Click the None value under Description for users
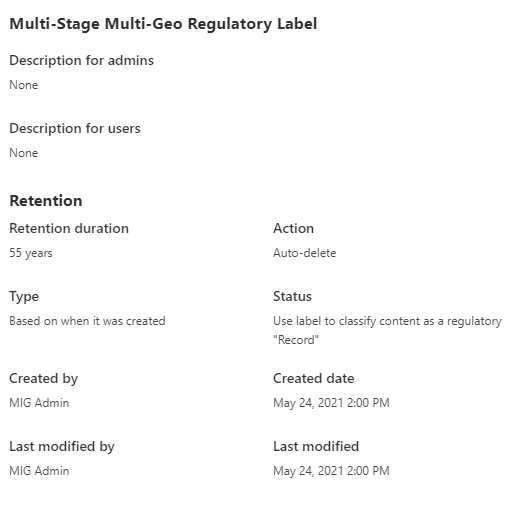Image resolution: width=510 pixels, height=524 pixels. (x=24, y=153)
